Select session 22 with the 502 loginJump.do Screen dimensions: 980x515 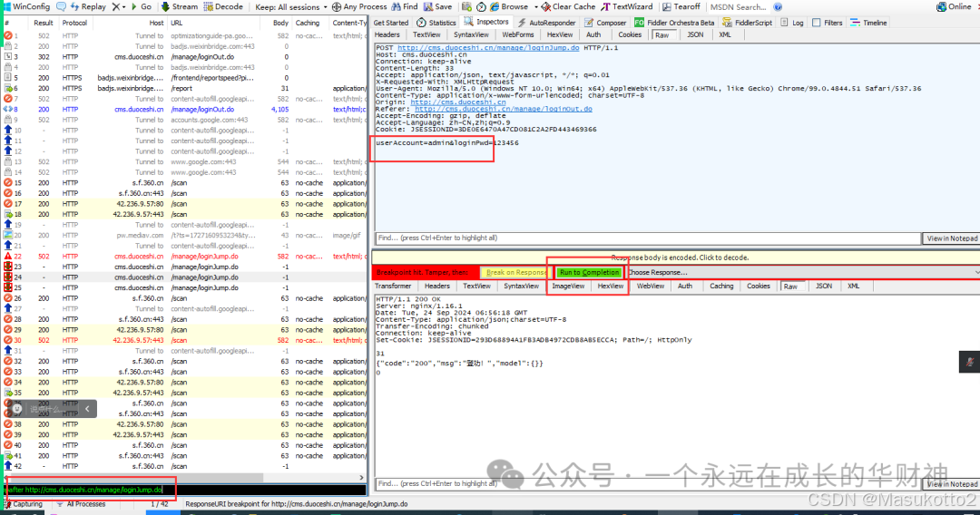[x=184, y=256]
